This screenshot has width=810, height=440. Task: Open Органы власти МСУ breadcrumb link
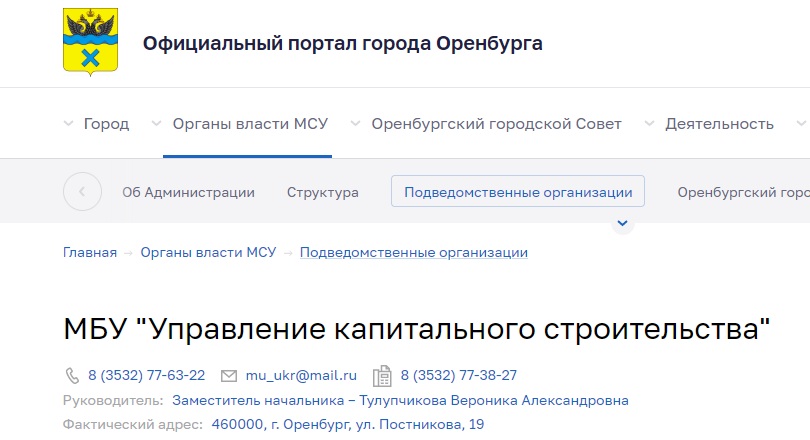(208, 252)
